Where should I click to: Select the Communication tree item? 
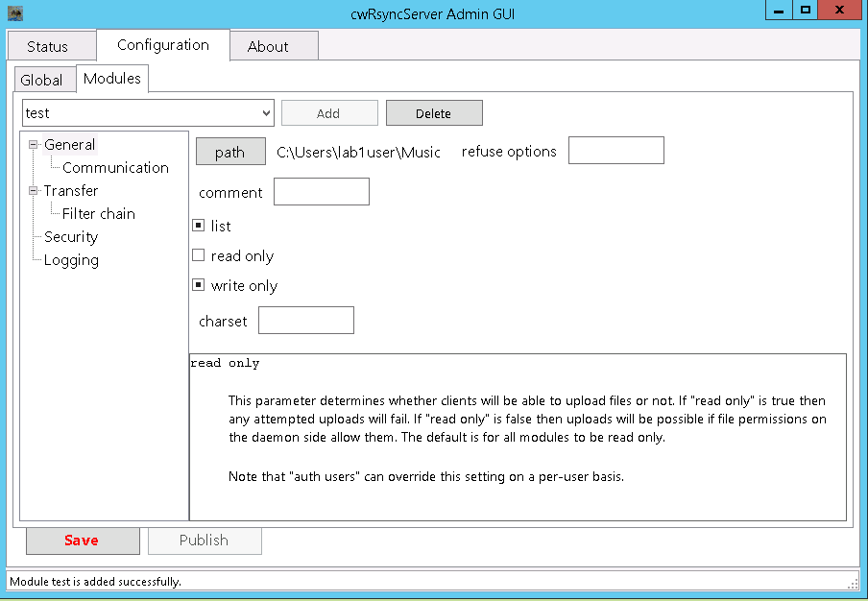click(115, 167)
